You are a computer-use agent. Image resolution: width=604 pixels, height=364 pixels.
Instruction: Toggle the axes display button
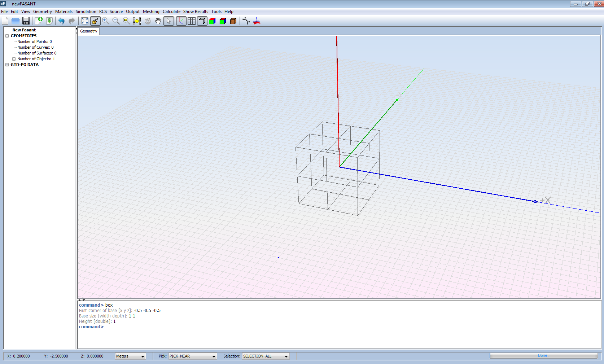(x=181, y=21)
